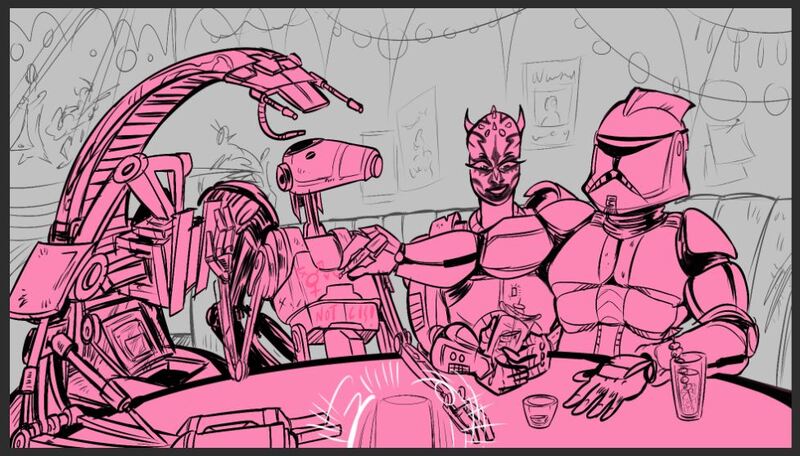Click the small shot glass on the table
The height and width of the screenshot is (456, 800).
(540, 411)
